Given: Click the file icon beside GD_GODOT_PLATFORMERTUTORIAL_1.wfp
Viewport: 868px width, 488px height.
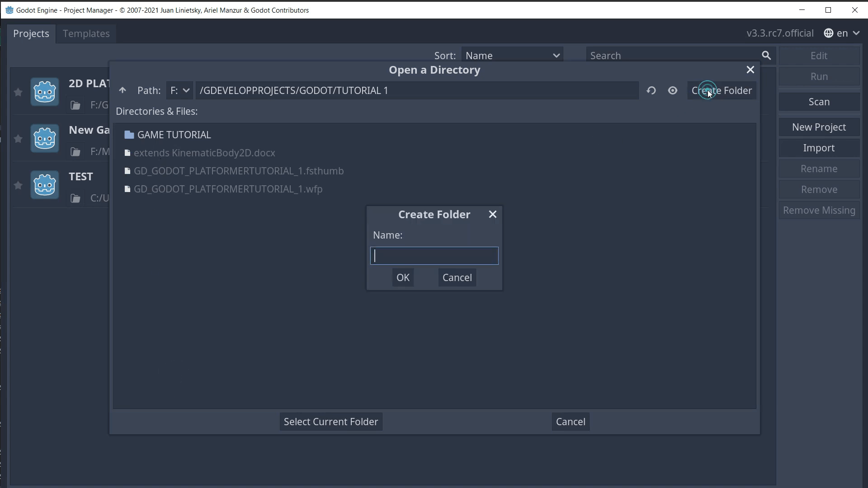Looking at the screenshot, I should point(127,189).
